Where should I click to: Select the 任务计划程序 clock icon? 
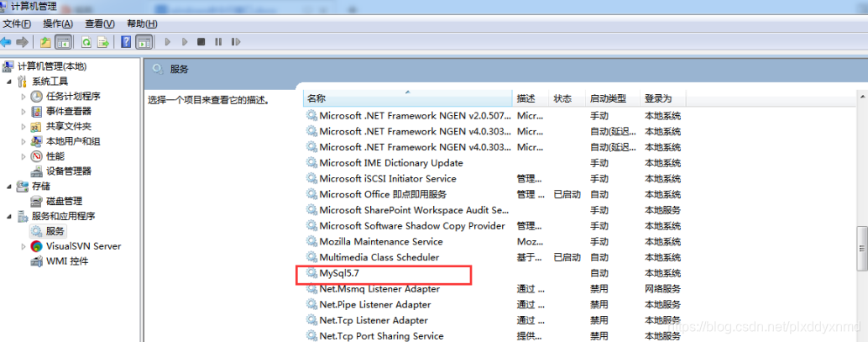click(37, 97)
